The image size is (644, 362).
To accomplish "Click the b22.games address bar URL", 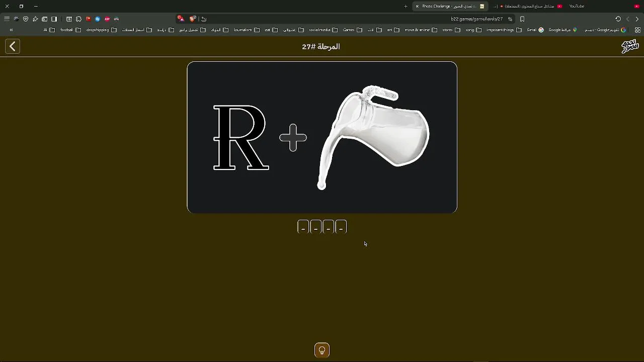I will (x=476, y=19).
